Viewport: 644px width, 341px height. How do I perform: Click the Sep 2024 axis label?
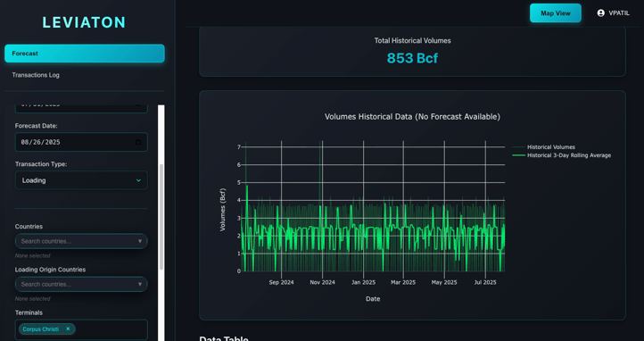pos(281,282)
